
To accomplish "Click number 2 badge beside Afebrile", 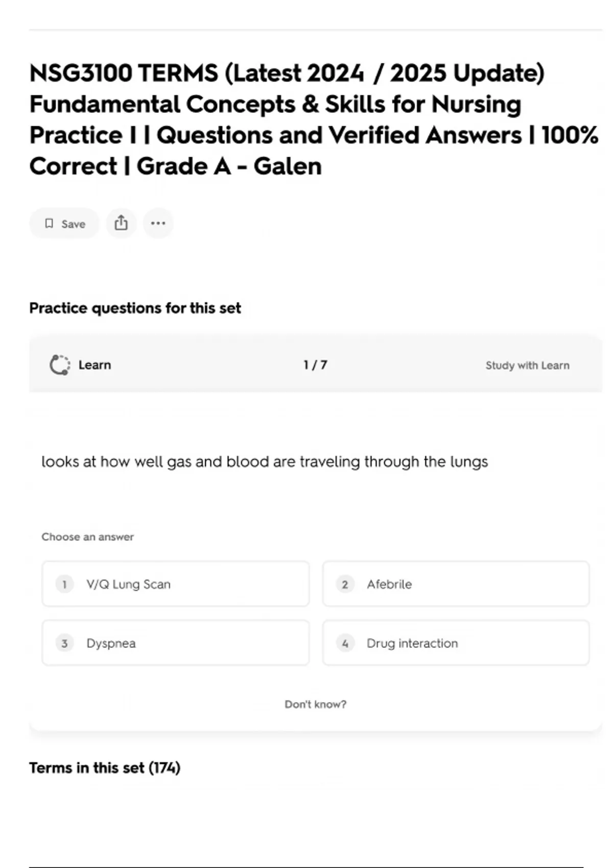I will pyautogui.click(x=345, y=584).
